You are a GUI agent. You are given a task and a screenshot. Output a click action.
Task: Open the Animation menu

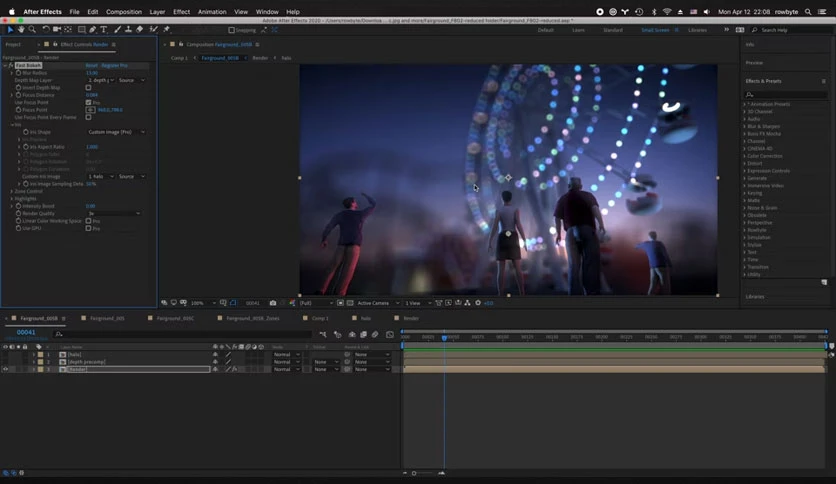[212, 12]
